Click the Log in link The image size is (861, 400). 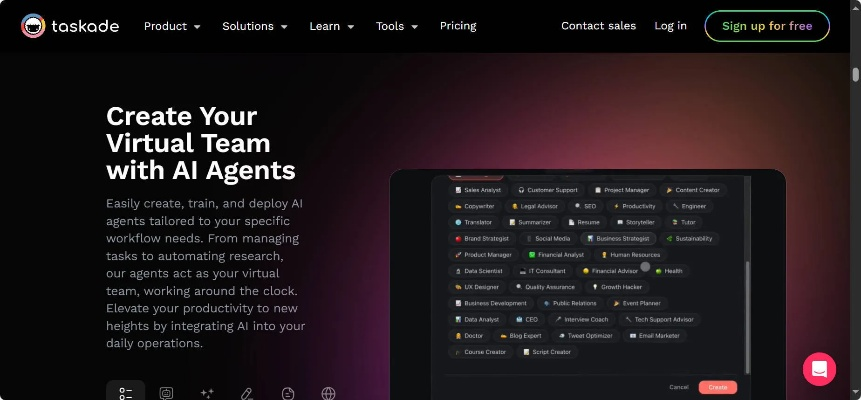[x=670, y=26]
